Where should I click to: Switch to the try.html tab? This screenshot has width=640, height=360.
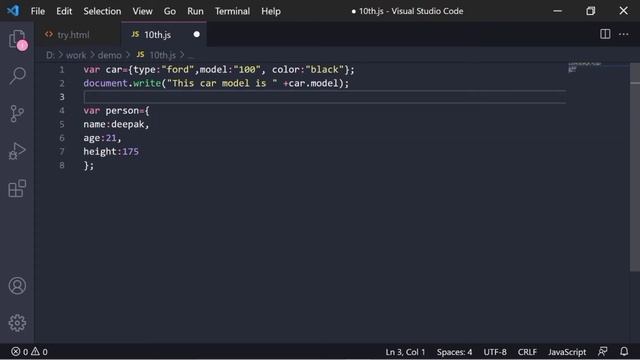point(78,35)
